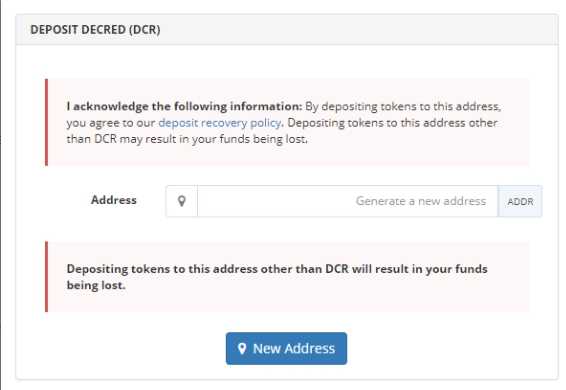Click the blue New Address button

(286, 348)
